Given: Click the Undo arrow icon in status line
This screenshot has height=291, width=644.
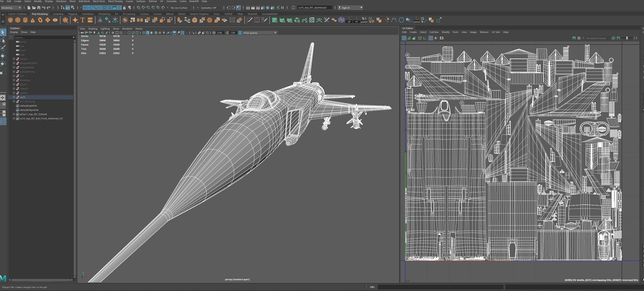Looking at the screenshot, I should click(44, 8).
